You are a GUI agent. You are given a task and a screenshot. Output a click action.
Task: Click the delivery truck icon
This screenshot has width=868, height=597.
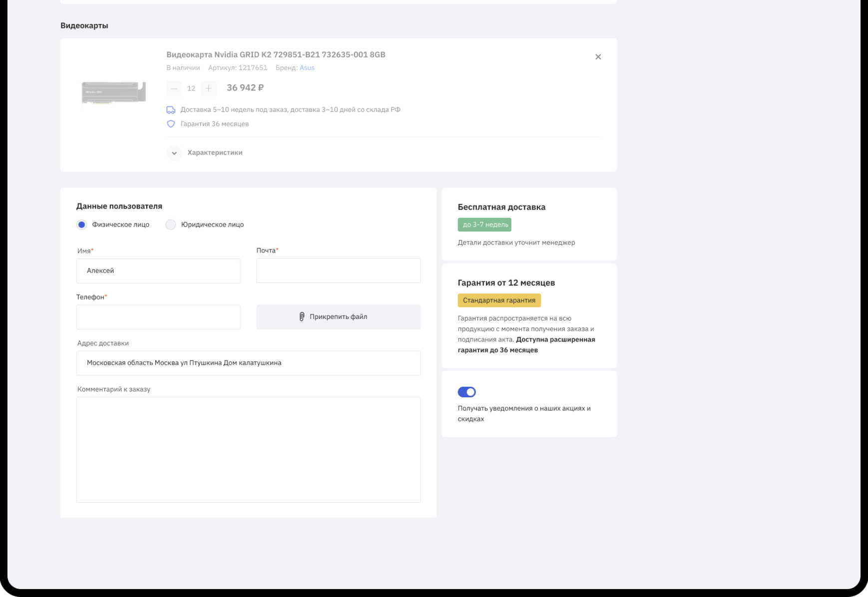[x=171, y=110]
